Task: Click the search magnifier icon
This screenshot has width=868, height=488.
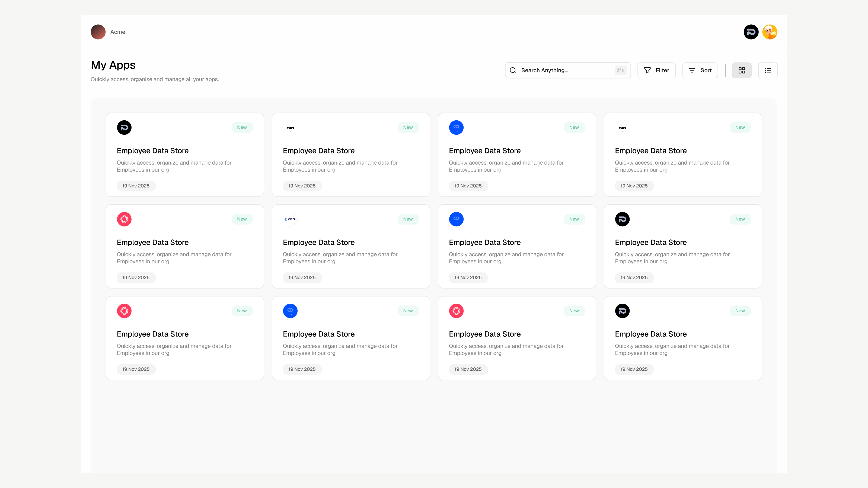Action: pyautogui.click(x=513, y=70)
